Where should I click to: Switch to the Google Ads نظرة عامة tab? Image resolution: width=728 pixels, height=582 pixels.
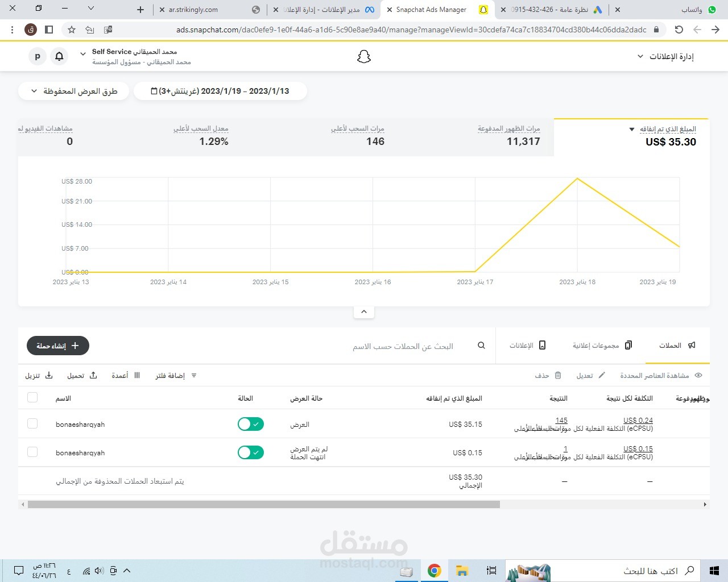[x=551, y=10]
